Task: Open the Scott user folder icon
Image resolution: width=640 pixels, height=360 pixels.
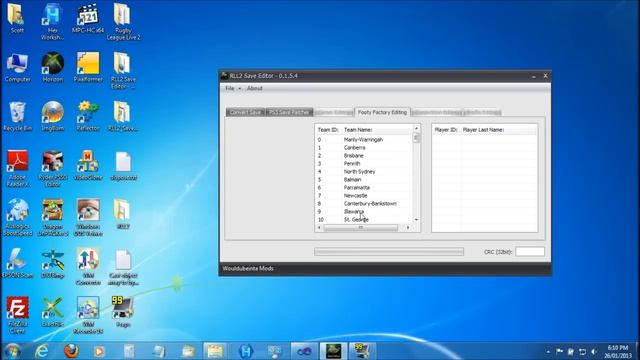Action: (x=17, y=18)
